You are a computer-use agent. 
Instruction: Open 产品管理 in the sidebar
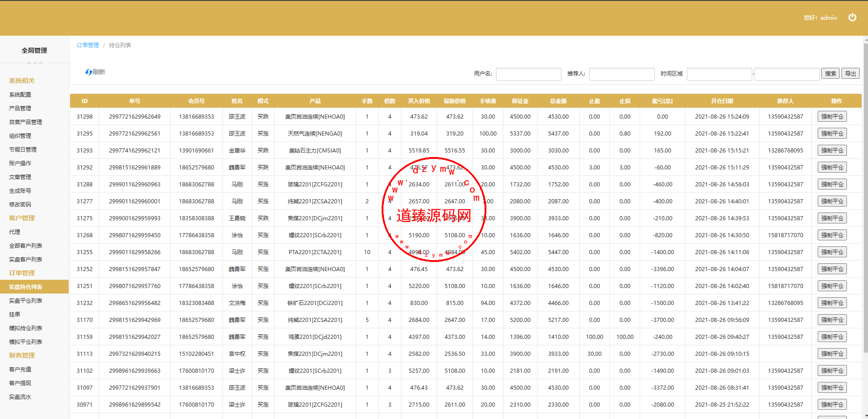click(x=20, y=109)
